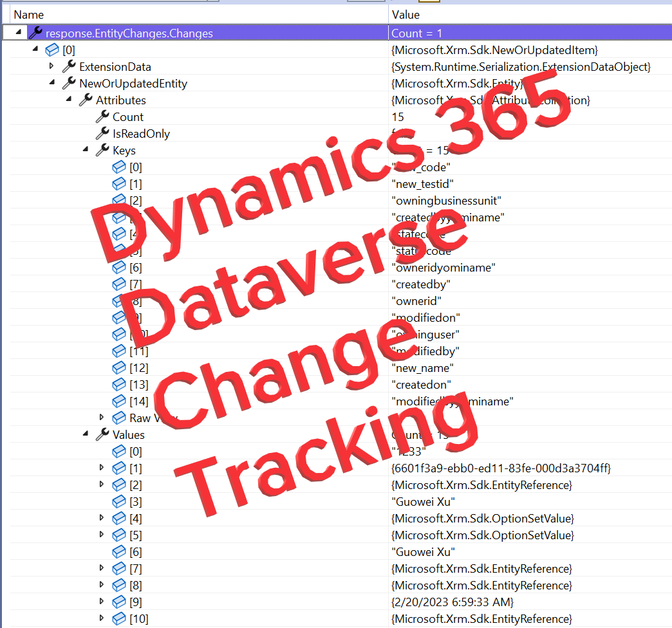Click the wrench icon beside NewOrUpdatedEntity
This screenshot has width=672, height=628.
69,83
